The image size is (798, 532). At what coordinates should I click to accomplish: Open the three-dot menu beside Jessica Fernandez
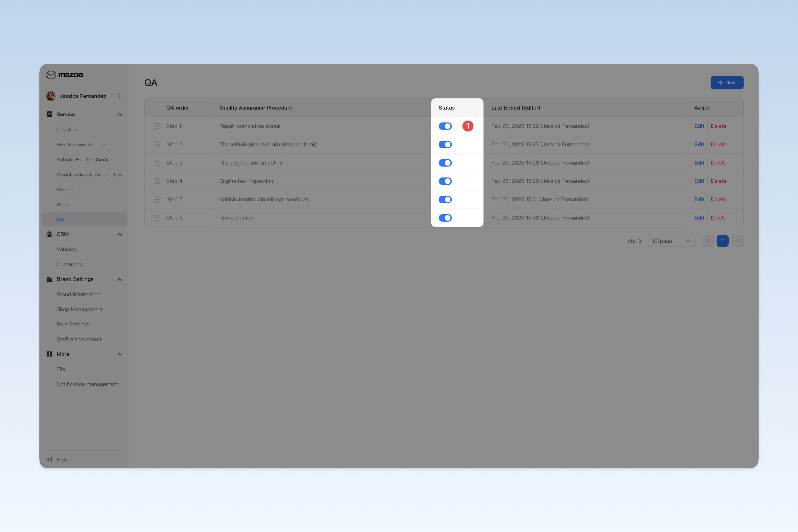tap(119, 96)
